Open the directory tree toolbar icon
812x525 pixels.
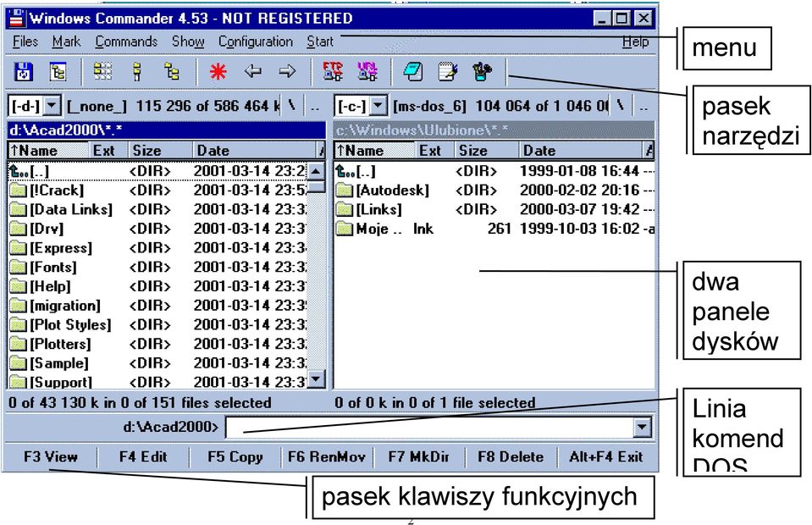(x=58, y=71)
